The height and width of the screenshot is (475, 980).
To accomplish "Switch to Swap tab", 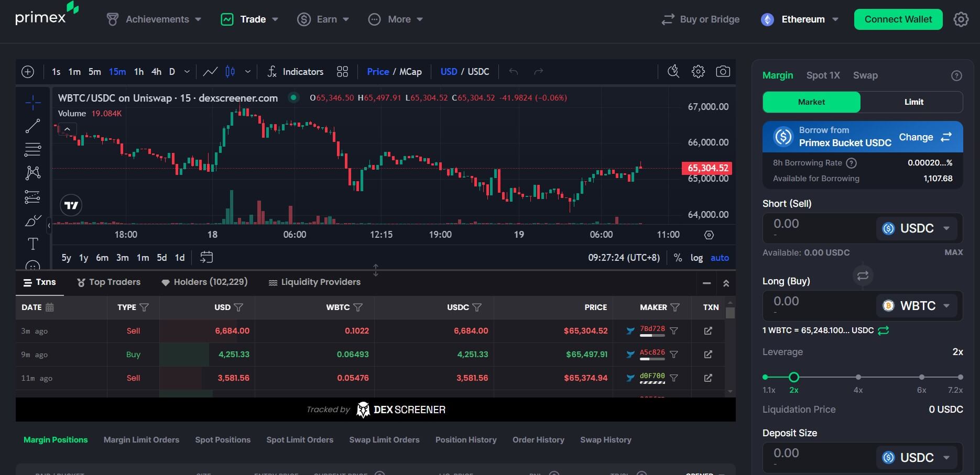I will (865, 75).
